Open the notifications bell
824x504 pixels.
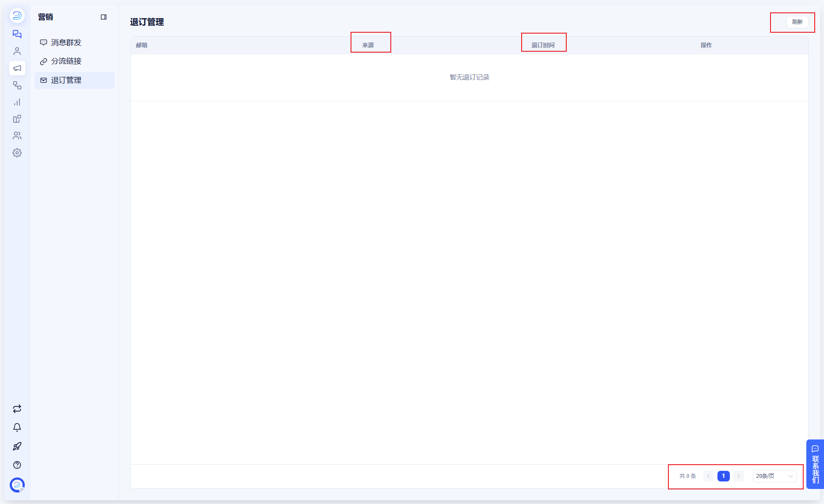click(x=17, y=428)
